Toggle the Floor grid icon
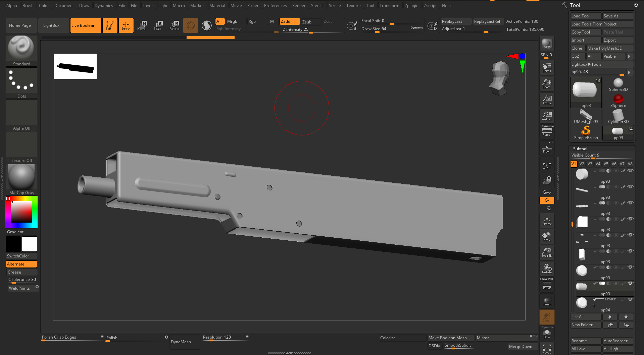Screen dimensions: 644x355 pyautogui.click(x=547, y=149)
